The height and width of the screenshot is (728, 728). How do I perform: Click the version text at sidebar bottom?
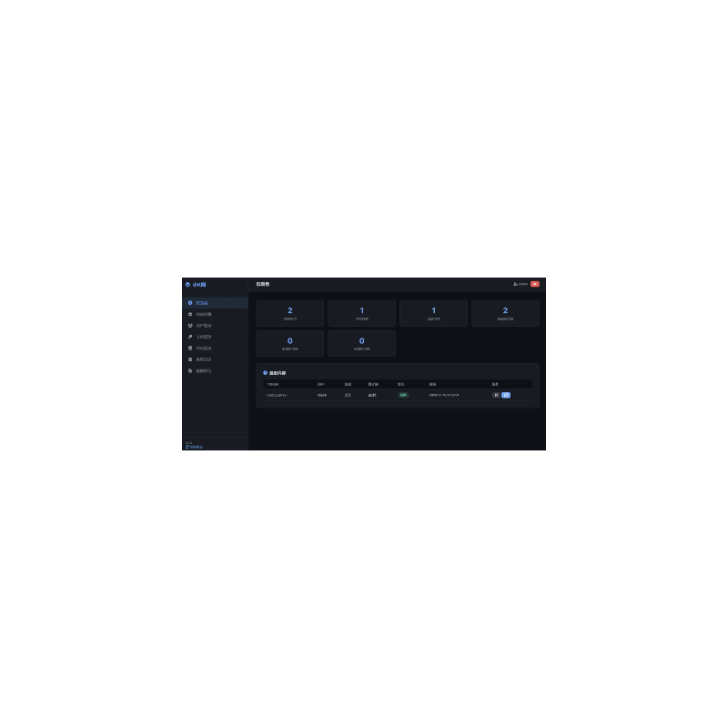pos(188,443)
